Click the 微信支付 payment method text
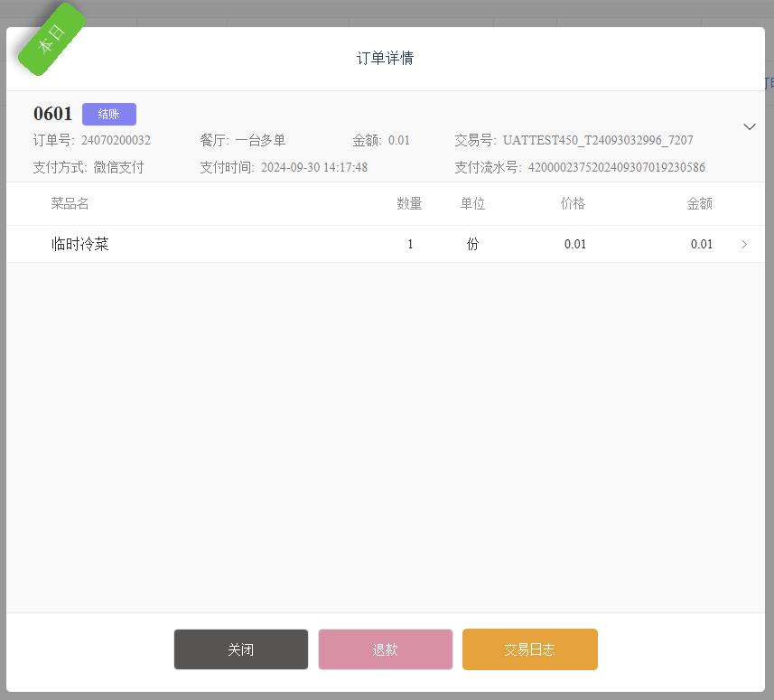774x700 pixels. (118, 167)
